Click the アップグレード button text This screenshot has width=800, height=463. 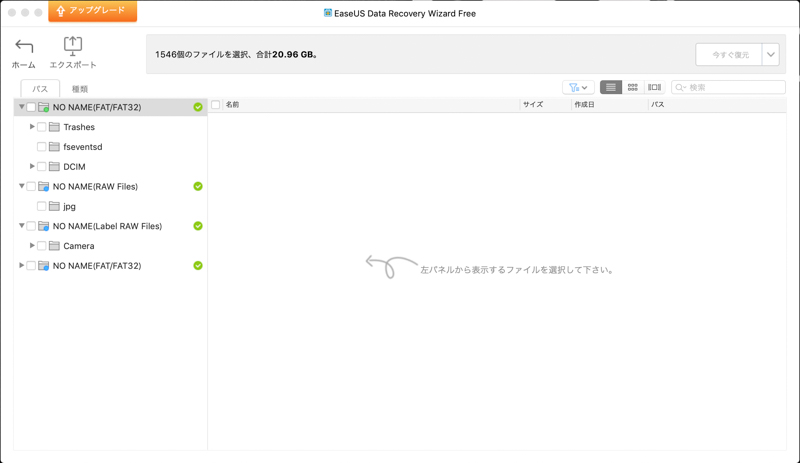97,10
